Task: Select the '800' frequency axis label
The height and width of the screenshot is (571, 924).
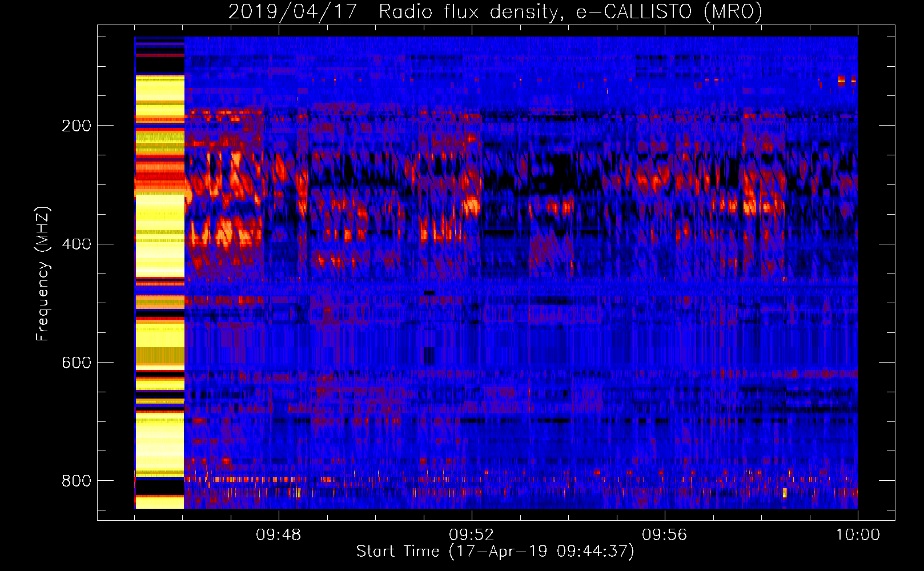Action: click(x=77, y=481)
